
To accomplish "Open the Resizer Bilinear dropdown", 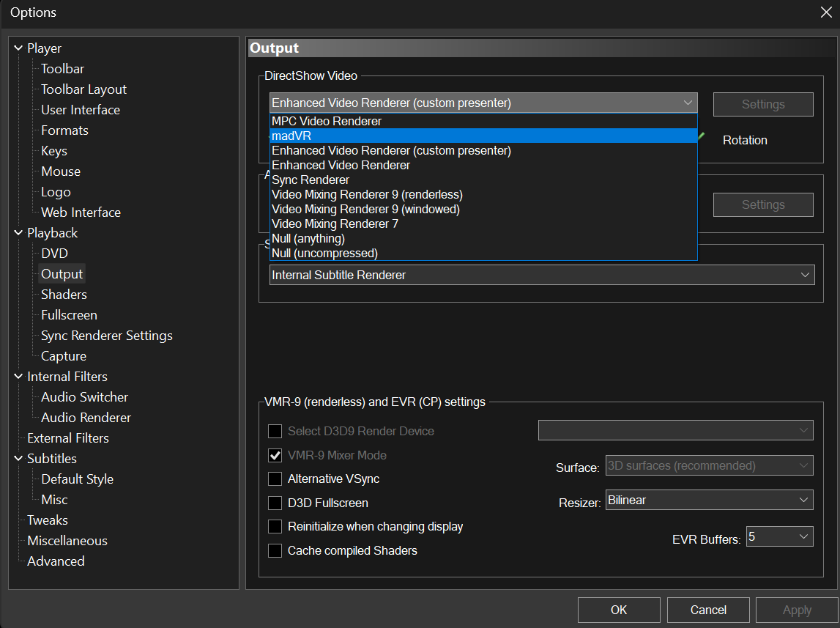I will click(x=710, y=500).
